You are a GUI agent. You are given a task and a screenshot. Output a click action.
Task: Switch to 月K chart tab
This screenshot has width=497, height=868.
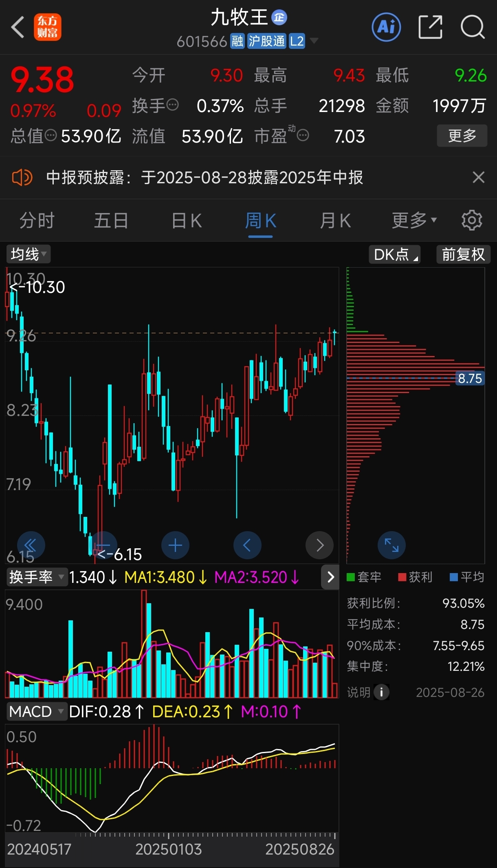(335, 221)
